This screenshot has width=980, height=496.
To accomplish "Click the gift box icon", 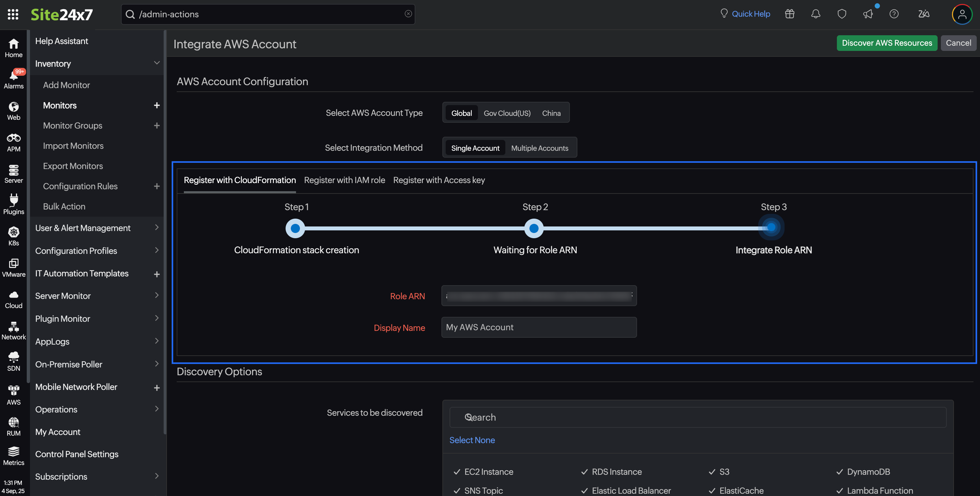I will [789, 14].
